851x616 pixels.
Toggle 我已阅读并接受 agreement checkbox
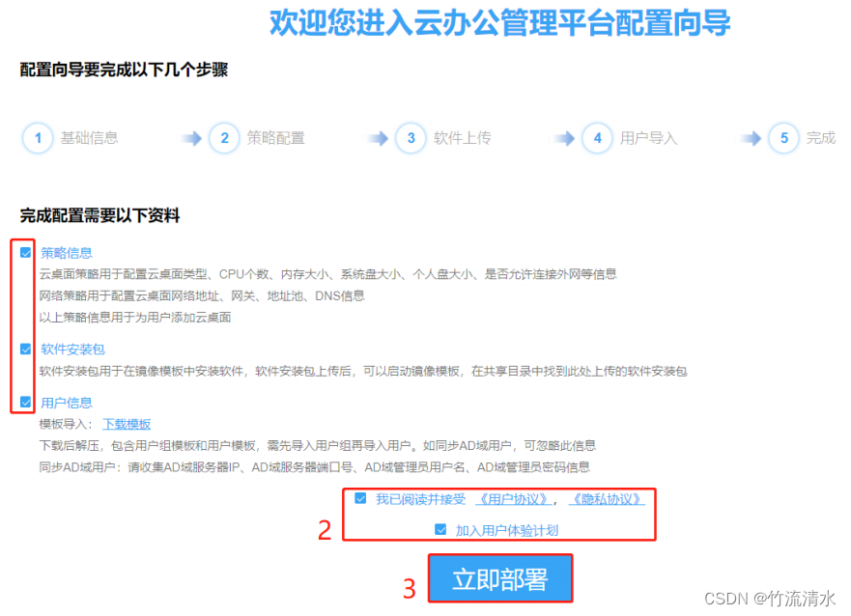(x=360, y=498)
